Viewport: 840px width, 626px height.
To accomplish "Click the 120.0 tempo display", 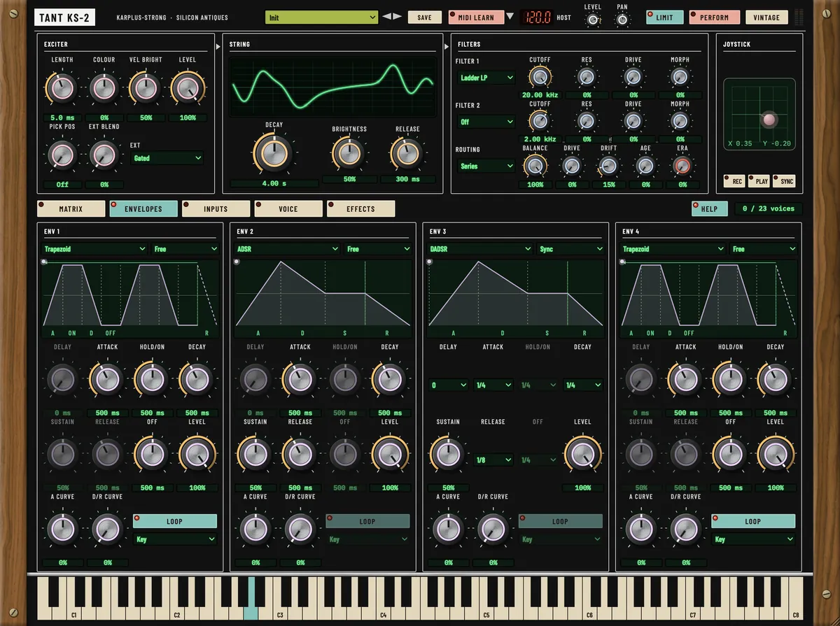I will (x=538, y=17).
